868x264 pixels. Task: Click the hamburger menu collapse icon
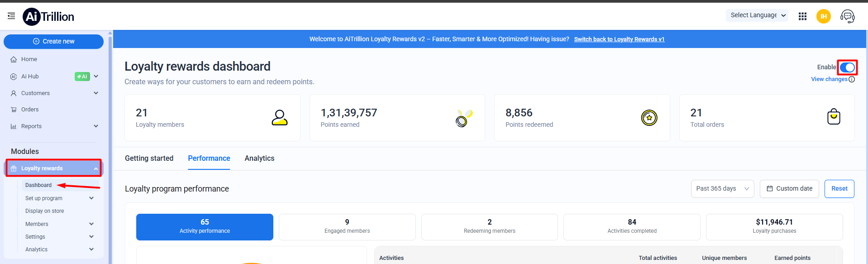[x=11, y=16]
